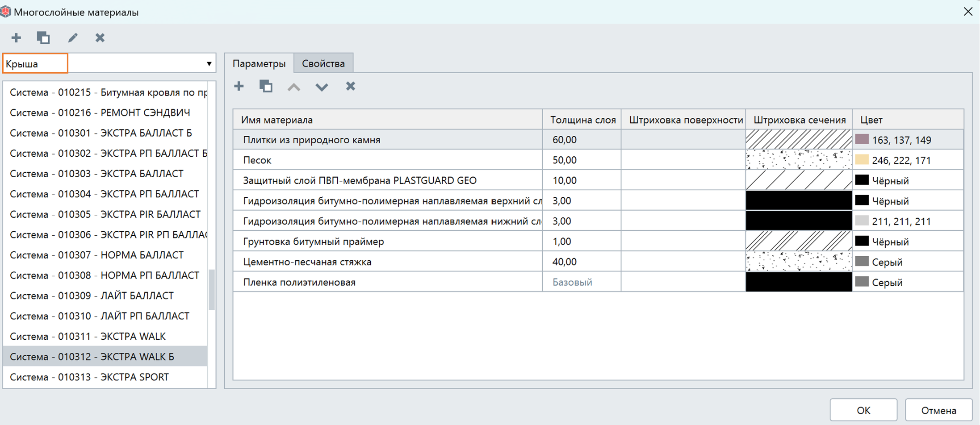Select Система - 010308 НОРМА РП БАЛЛАСТ
The height and width of the screenshot is (425, 980).
click(x=105, y=275)
